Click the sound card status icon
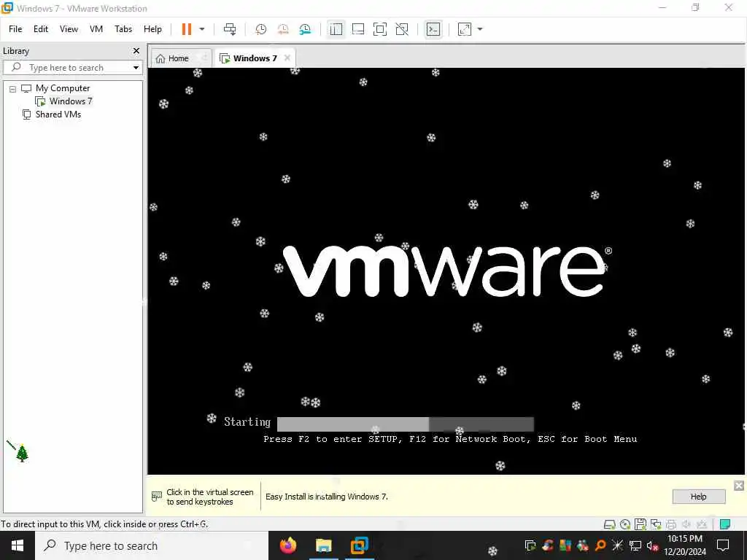The height and width of the screenshot is (560, 747). click(x=686, y=524)
